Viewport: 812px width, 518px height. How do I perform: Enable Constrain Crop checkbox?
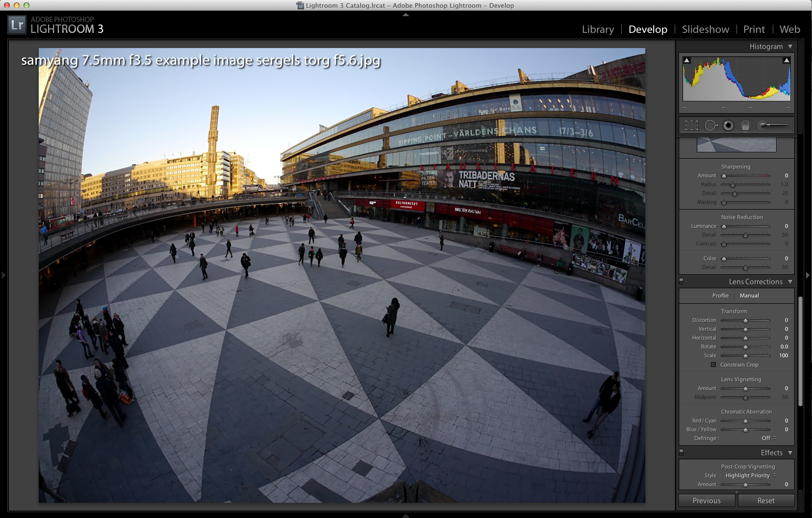pyautogui.click(x=713, y=365)
